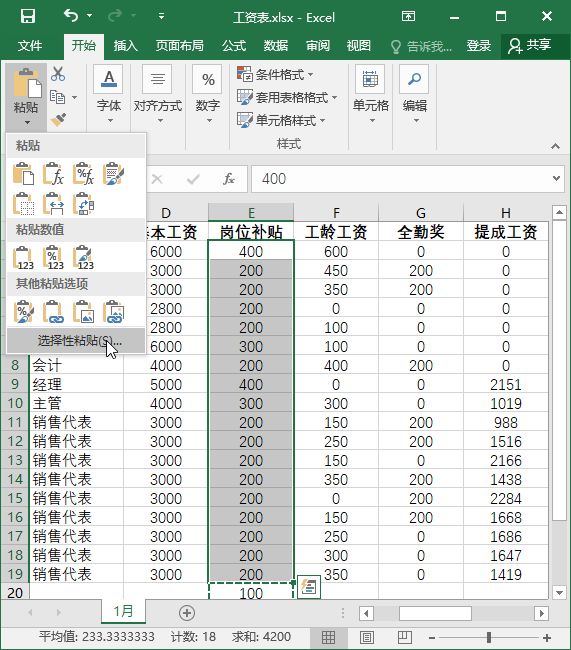Click the Save icon in title bar
Screen dimensions: 571x650
pyautogui.click(x=28, y=17)
